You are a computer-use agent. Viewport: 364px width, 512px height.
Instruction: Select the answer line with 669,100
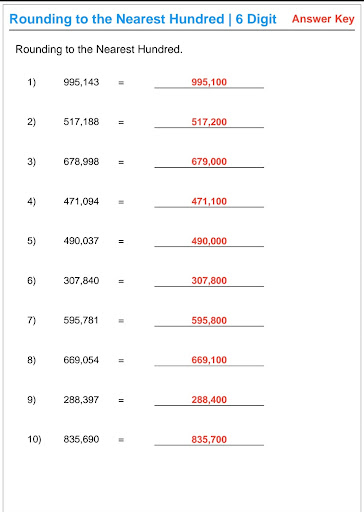209,360
